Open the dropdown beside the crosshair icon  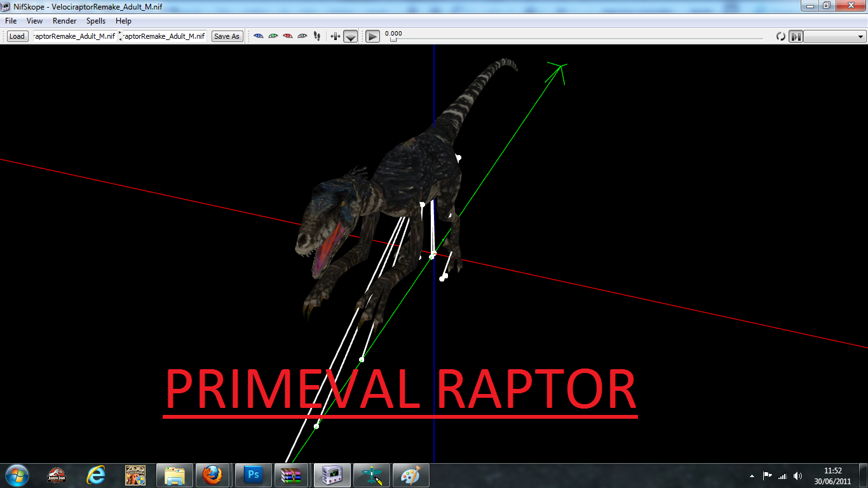[350, 36]
